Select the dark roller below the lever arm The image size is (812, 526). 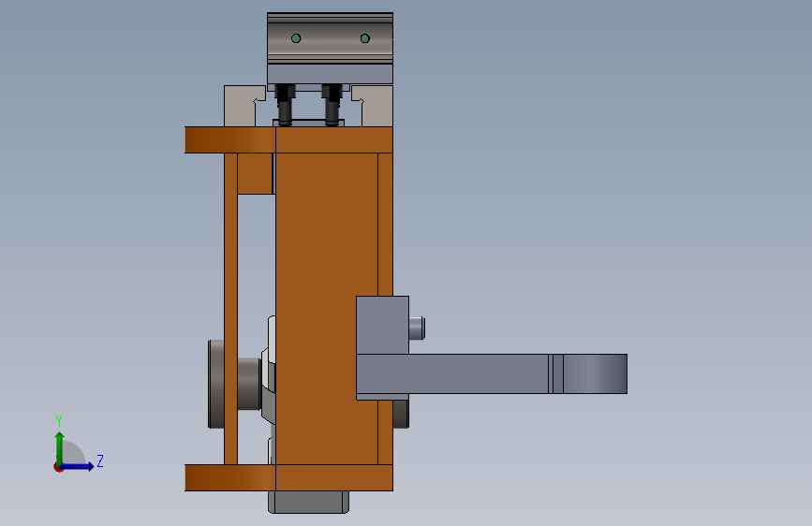(401, 413)
